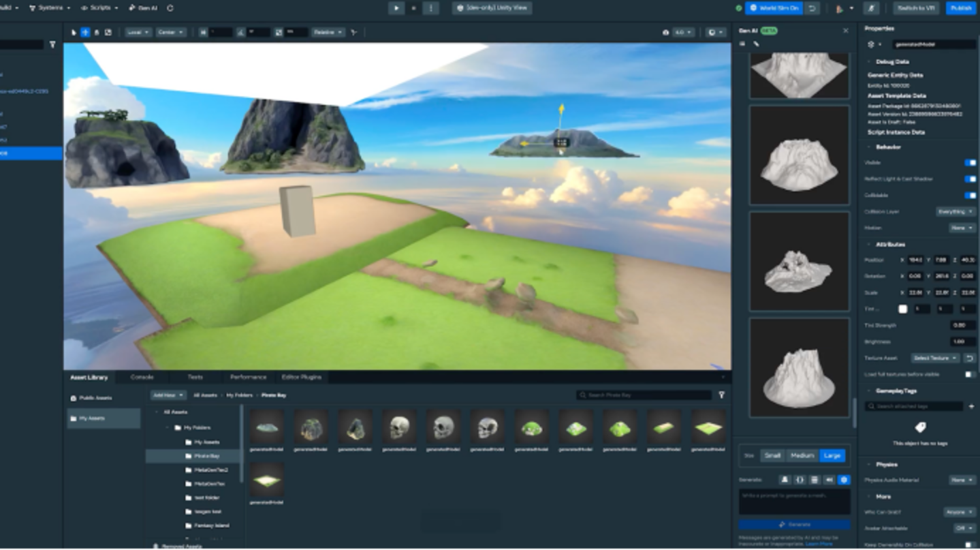Filter assets in the Pirate Bay folder
This screenshot has width=980, height=550.
coord(721,395)
